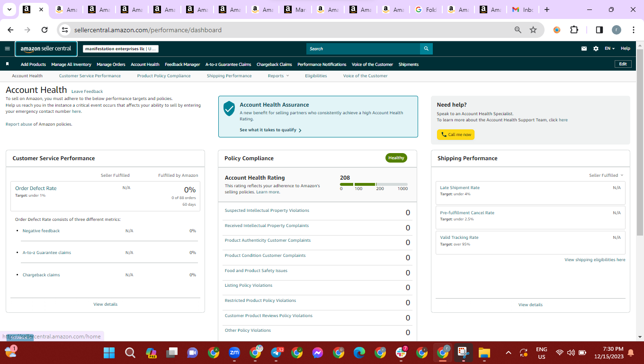The width and height of the screenshot is (644, 364).
Task: Open the Windows Start menu
Action: tap(109, 353)
